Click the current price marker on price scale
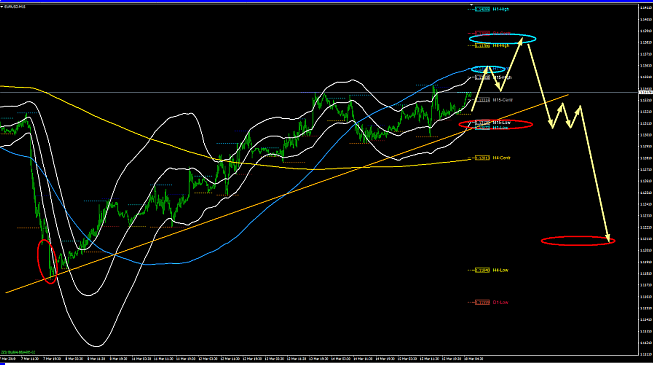This screenshot has width=653, height=365. coord(645,92)
